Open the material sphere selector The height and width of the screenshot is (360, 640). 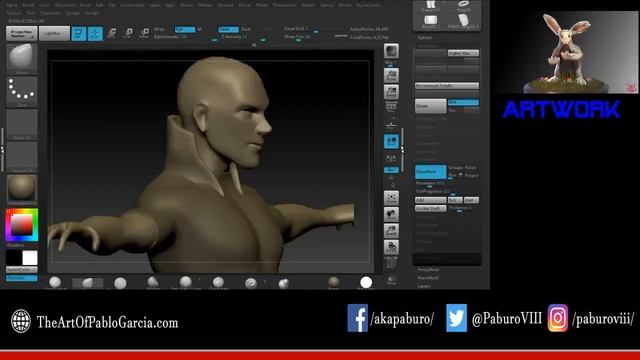(22, 190)
